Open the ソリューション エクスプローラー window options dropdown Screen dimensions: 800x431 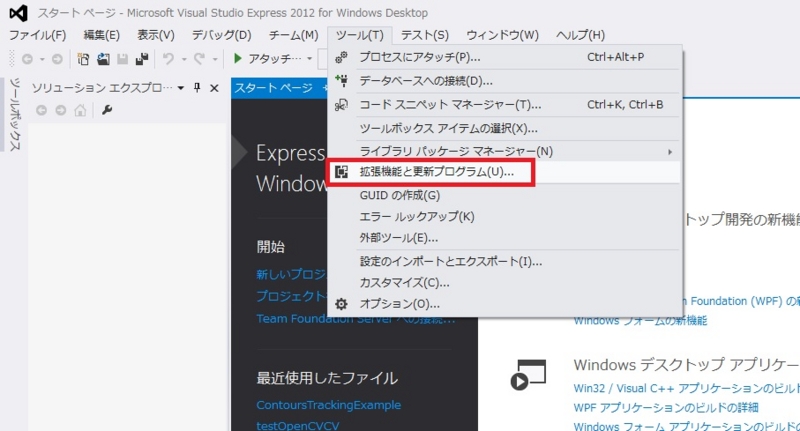181,88
